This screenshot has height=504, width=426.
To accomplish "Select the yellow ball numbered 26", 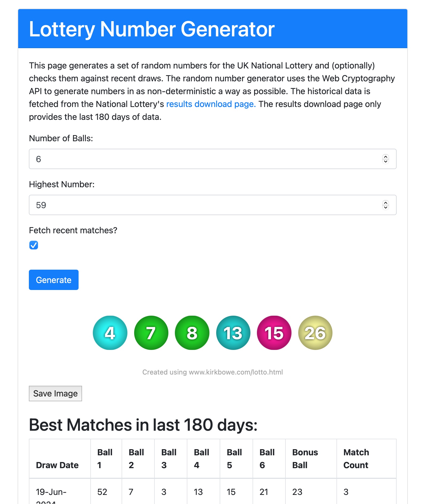I will 315,333.
